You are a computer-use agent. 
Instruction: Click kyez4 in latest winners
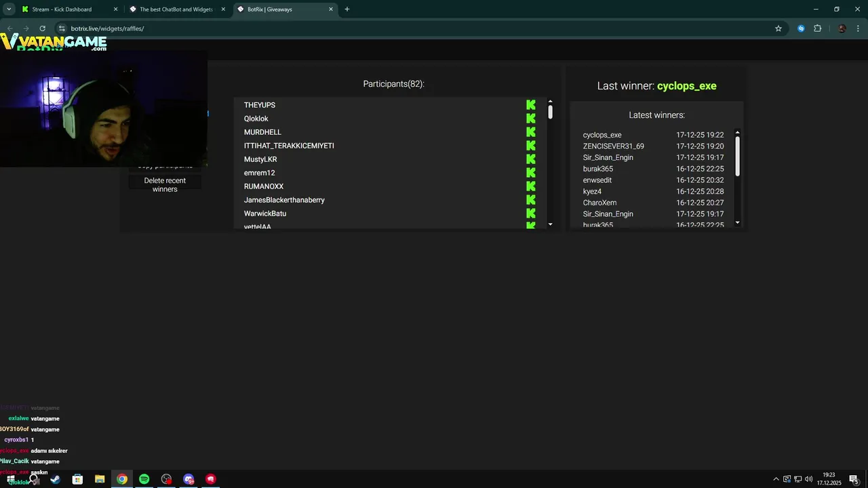[592, 192]
